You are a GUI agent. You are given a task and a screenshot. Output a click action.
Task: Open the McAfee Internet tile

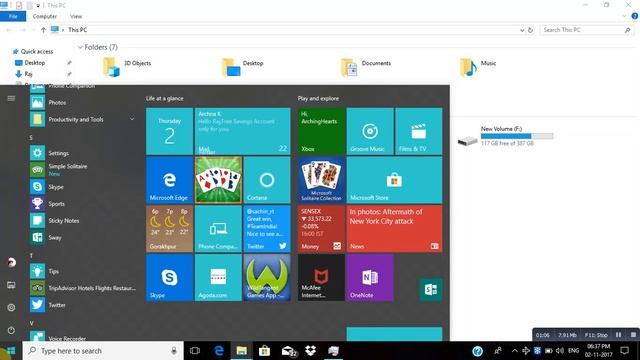321,278
